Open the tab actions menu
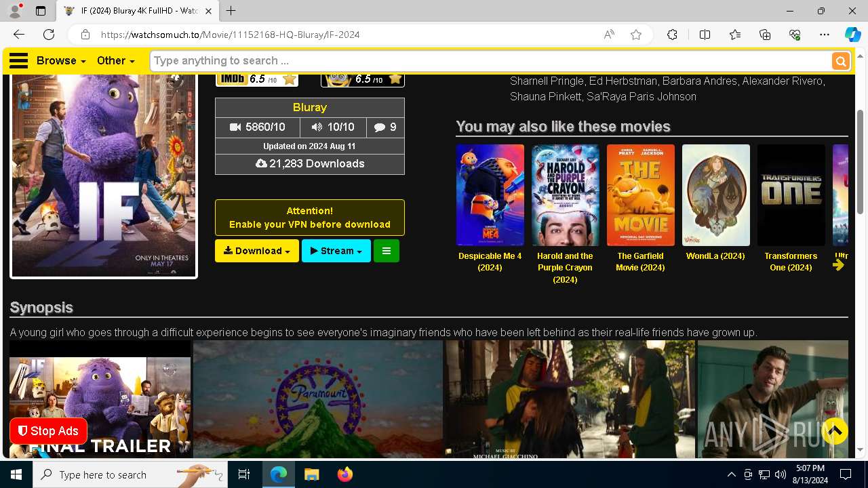868x488 pixels. (x=41, y=11)
